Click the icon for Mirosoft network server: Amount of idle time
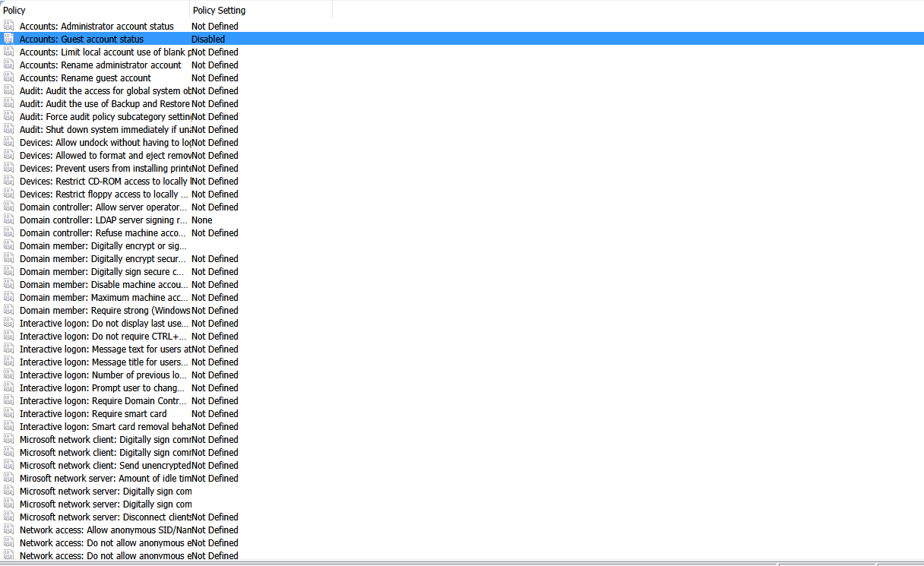 8,478
